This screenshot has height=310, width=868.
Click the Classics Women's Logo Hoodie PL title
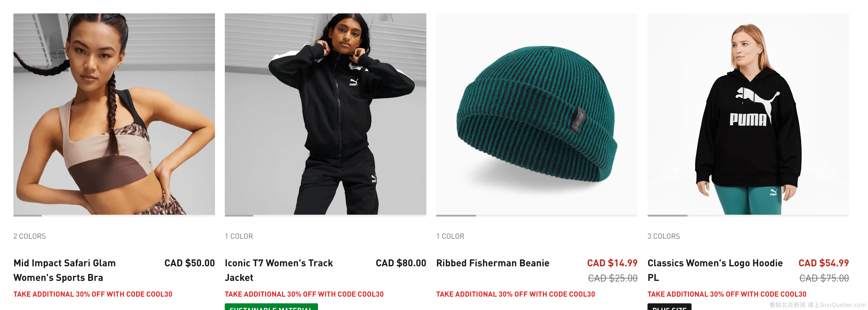tap(715, 270)
